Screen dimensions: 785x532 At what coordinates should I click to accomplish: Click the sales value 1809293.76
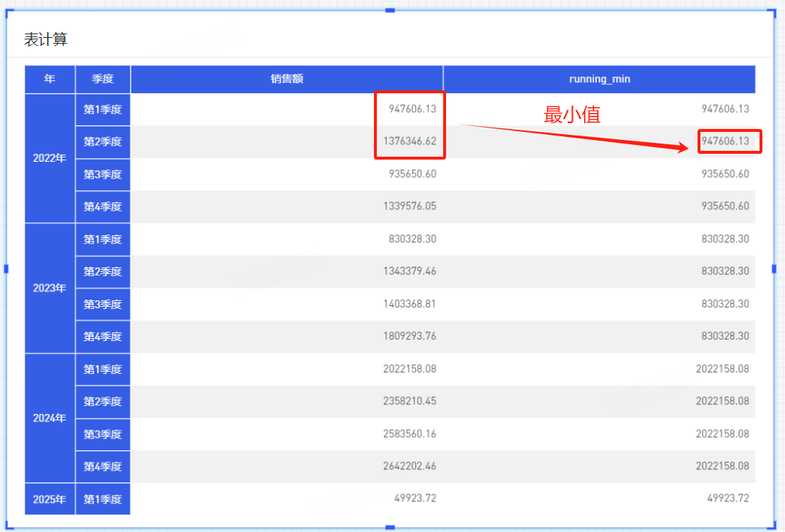click(410, 336)
